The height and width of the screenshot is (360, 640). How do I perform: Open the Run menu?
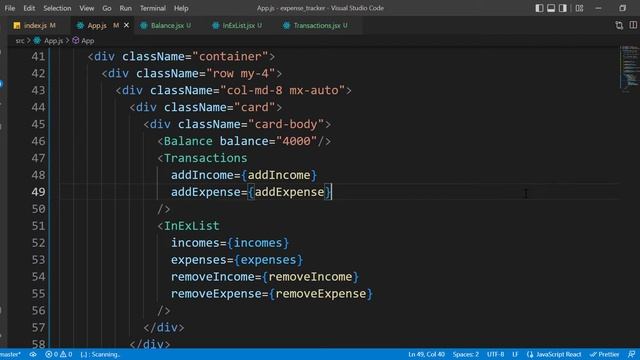[125, 8]
